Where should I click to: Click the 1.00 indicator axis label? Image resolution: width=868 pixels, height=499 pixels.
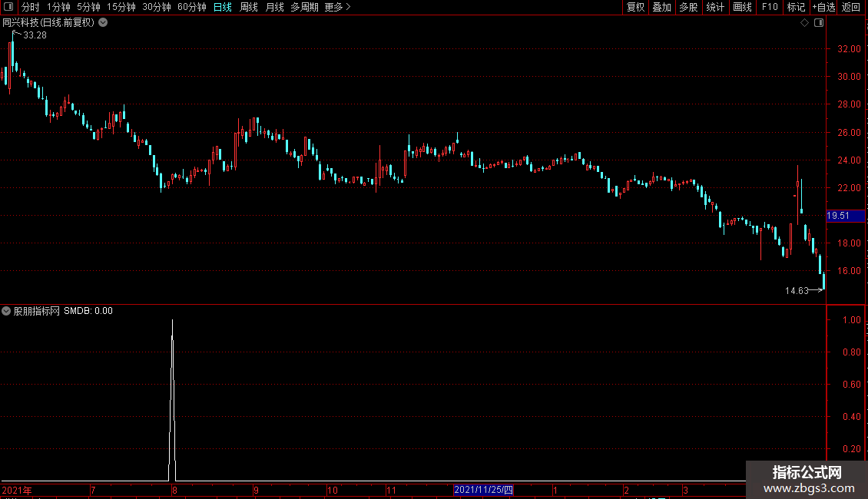[851, 320]
